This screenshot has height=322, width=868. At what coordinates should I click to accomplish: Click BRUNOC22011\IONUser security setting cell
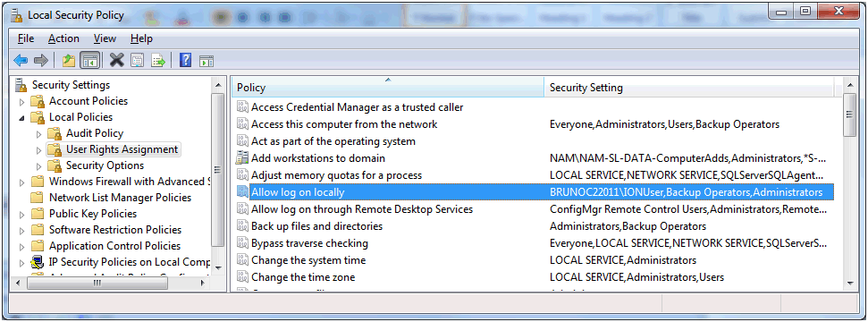tap(686, 192)
